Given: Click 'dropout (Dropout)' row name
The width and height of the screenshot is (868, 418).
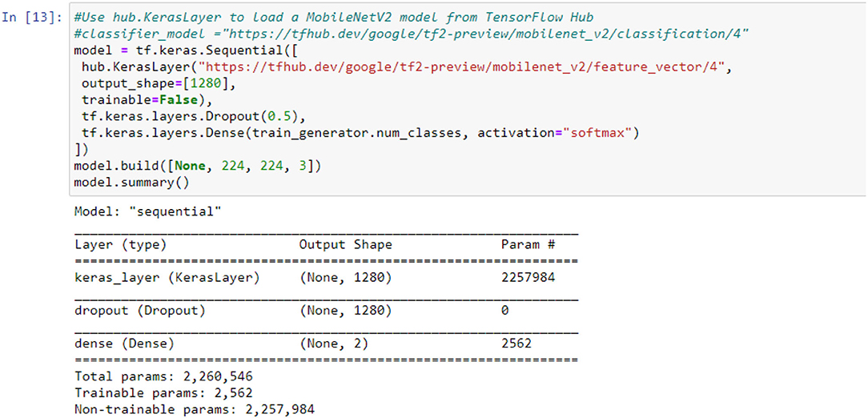Looking at the screenshot, I should pyautogui.click(x=140, y=311).
